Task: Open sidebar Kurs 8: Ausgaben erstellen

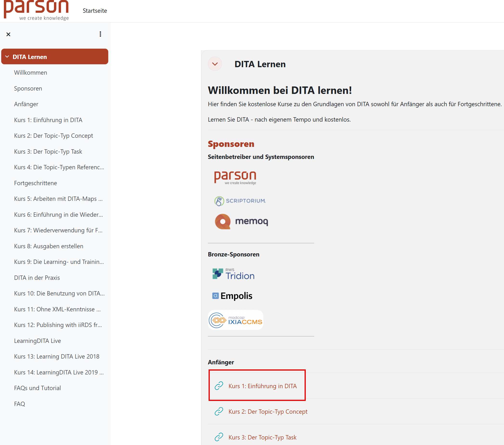Action: pos(49,246)
